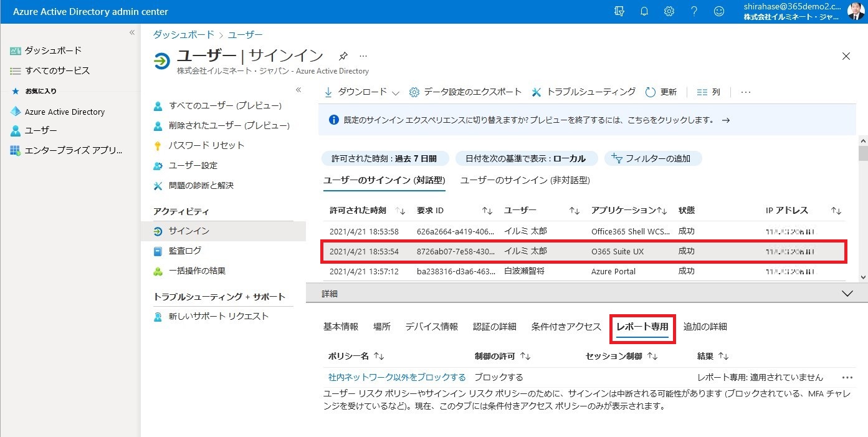The width and height of the screenshot is (868, 437).
Task: Open the デバイス情報 details tab
Action: pos(432,326)
